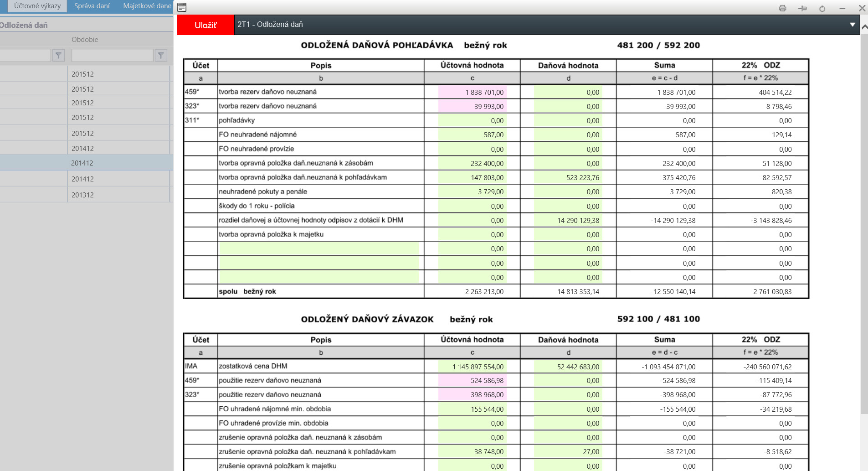This screenshot has height=471, width=868.
Task: Click the 155 544,00 FO uhradené nájomné cell
Action: tap(473, 409)
